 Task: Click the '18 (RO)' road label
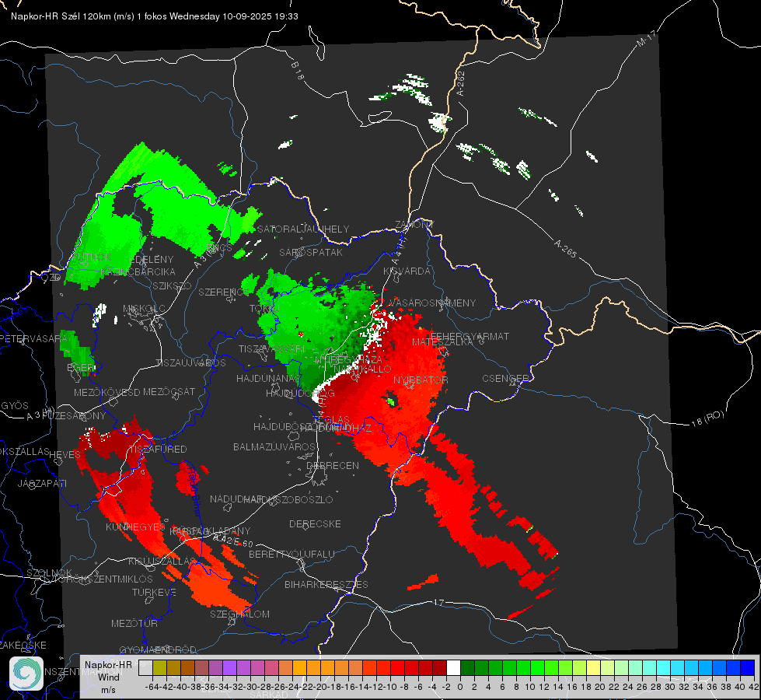[x=707, y=418]
